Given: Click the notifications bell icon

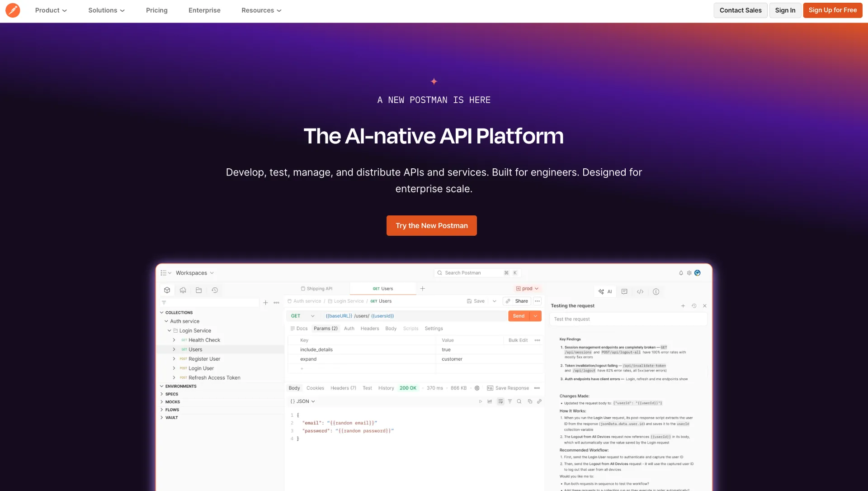Looking at the screenshot, I should (681, 273).
